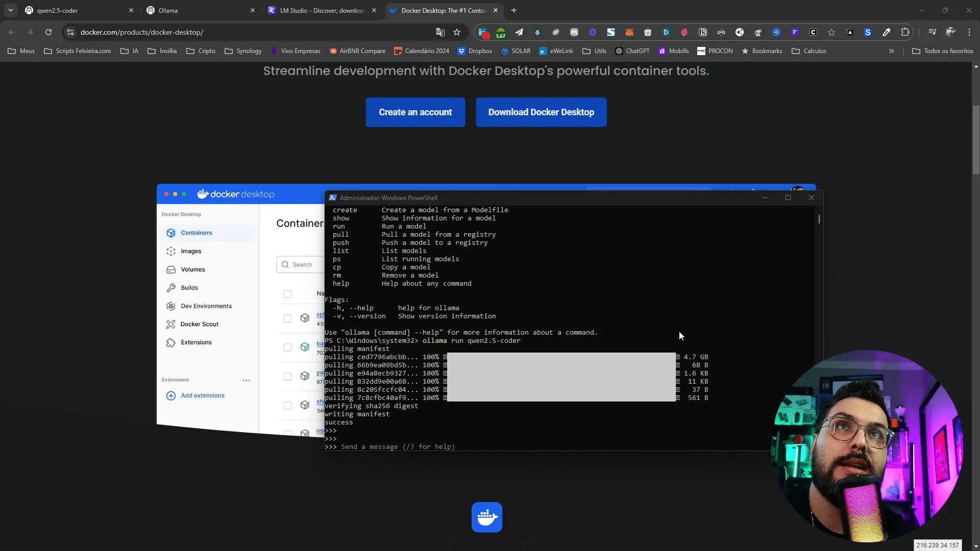
Task: Open the tab search dropdown arrow
Action: pos(11,10)
